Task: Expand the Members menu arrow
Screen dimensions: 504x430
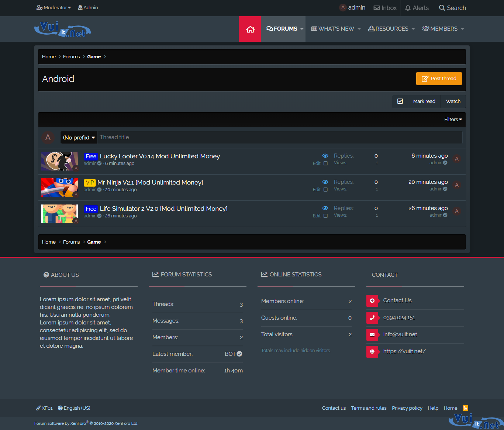Action: pyautogui.click(x=462, y=29)
